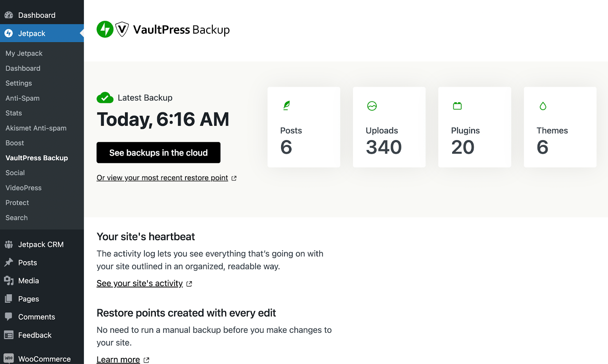The image size is (608, 364).
Task: Click the Posts count showing 6
Action: pyautogui.click(x=286, y=148)
